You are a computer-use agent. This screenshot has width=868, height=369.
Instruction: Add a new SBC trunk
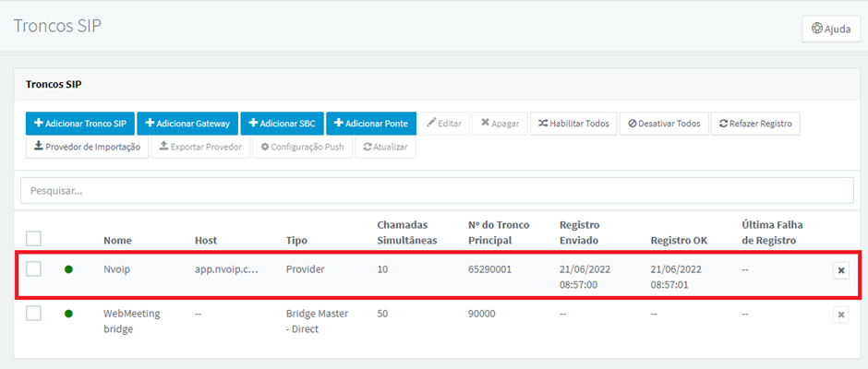click(x=282, y=124)
